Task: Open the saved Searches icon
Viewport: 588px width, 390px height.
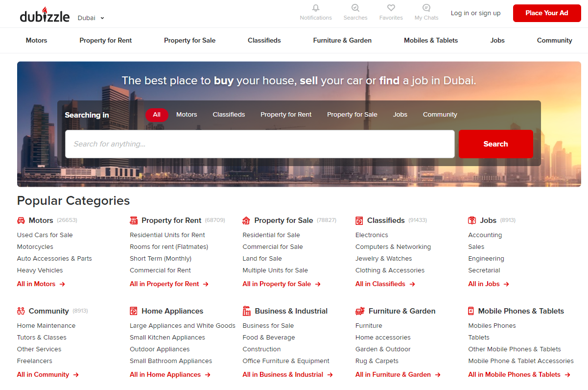Action: pos(355,8)
